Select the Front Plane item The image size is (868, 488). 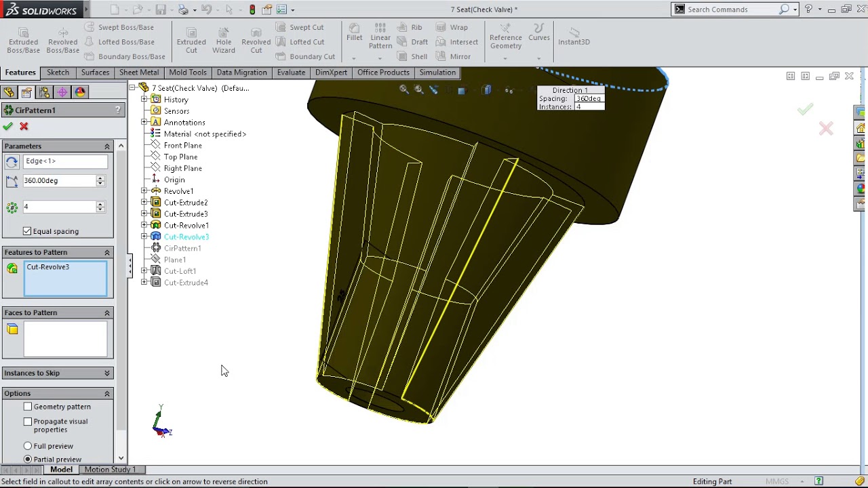tap(182, 146)
